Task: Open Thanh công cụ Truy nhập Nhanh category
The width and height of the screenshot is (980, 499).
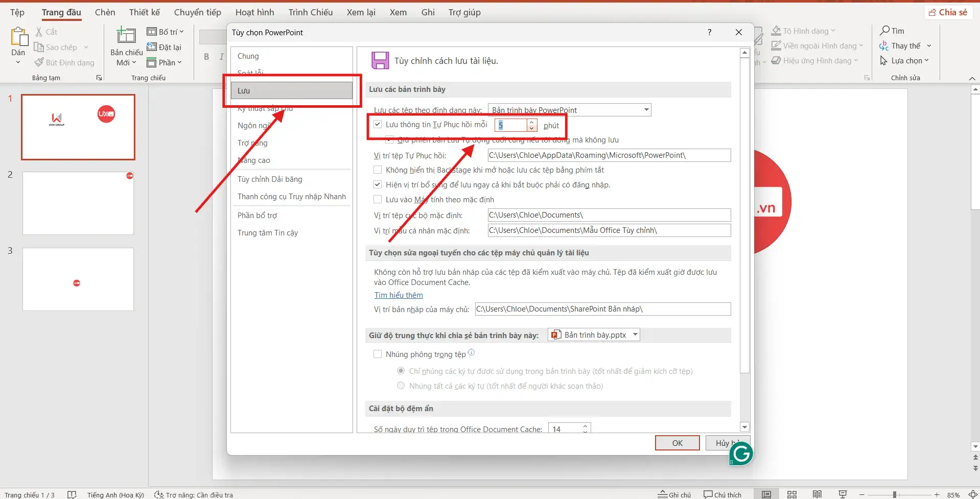Action: 292,197
